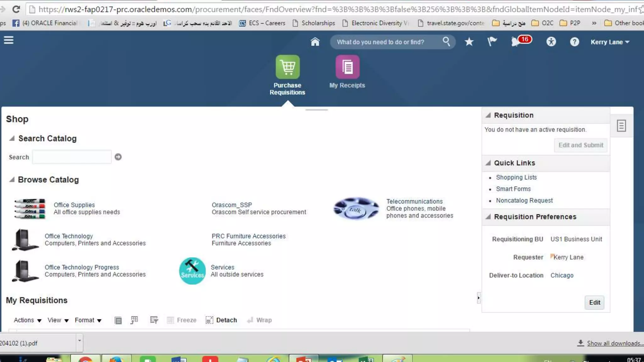Screen dimensions: 644x362
Task: Open the Scholarships bookmark
Action: (314, 23)
